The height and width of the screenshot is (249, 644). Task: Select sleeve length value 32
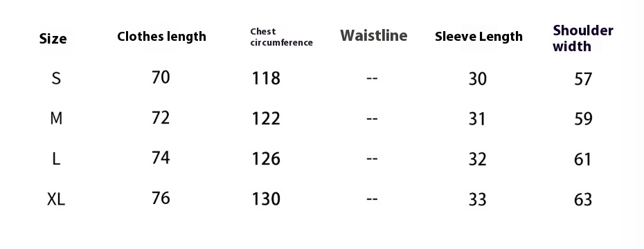point(478,159)
